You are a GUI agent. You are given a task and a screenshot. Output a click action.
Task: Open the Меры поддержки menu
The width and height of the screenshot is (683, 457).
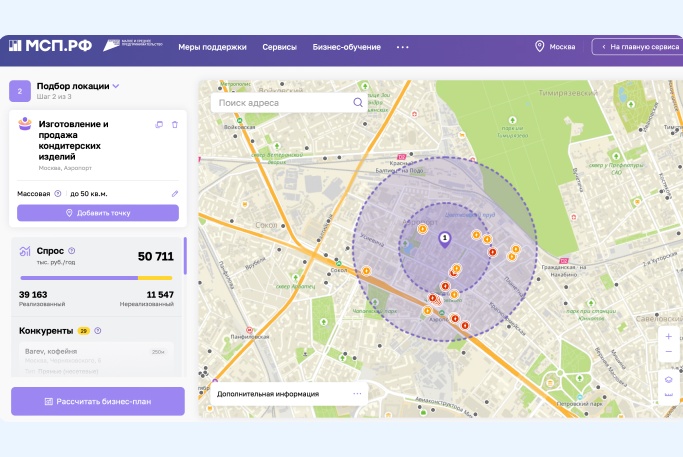[212, 47]
